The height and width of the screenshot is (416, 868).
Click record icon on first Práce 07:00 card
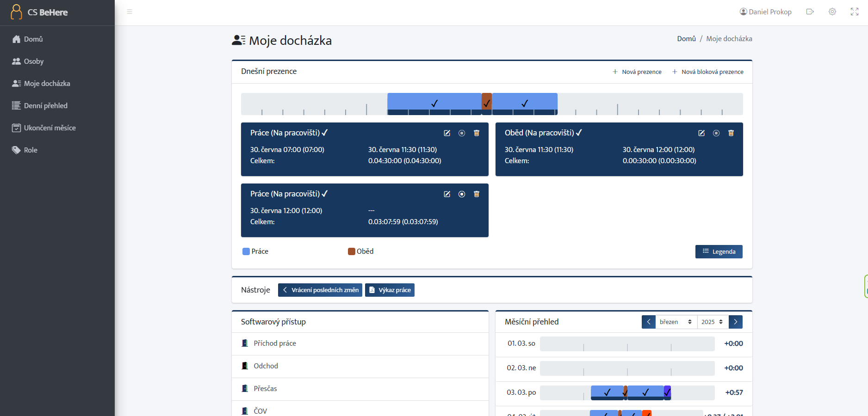[x=462, y=133]
